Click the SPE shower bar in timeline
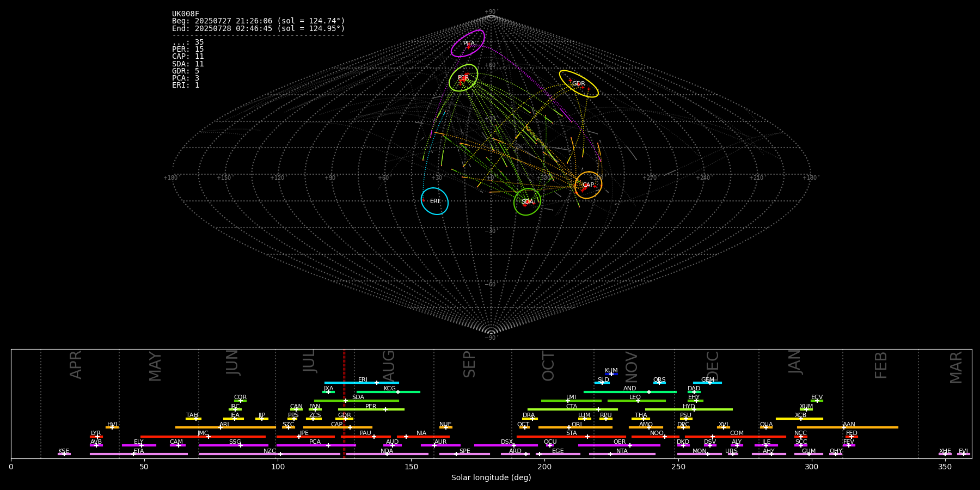Screen dimensions: 980x490 click(x=464, y=454)
